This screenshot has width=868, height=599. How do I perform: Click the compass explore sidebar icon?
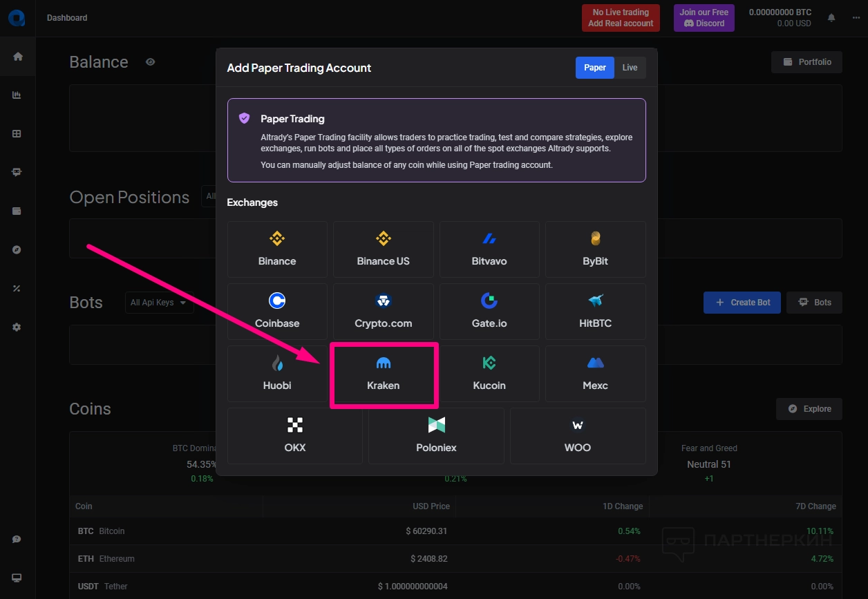tap(17, 250)
